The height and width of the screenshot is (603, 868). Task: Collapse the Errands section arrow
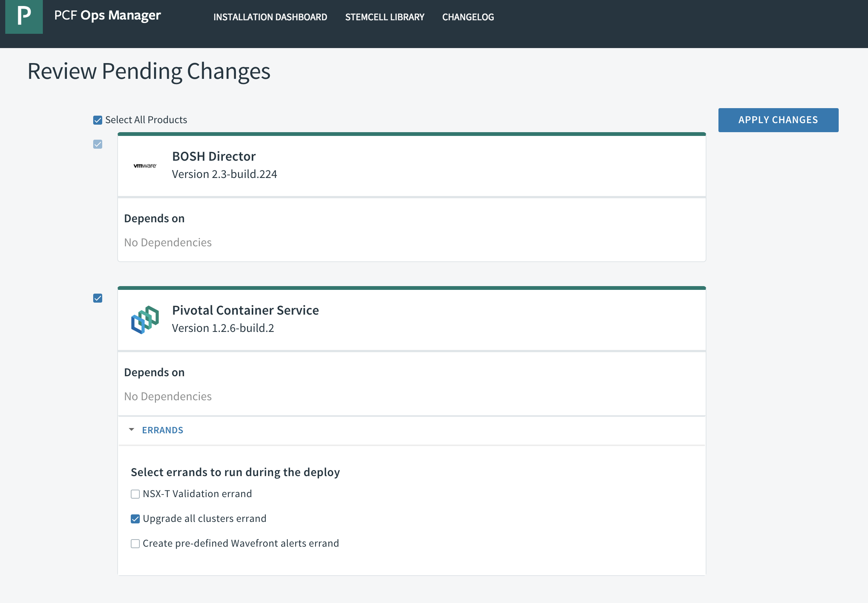(x=132, y=430)
